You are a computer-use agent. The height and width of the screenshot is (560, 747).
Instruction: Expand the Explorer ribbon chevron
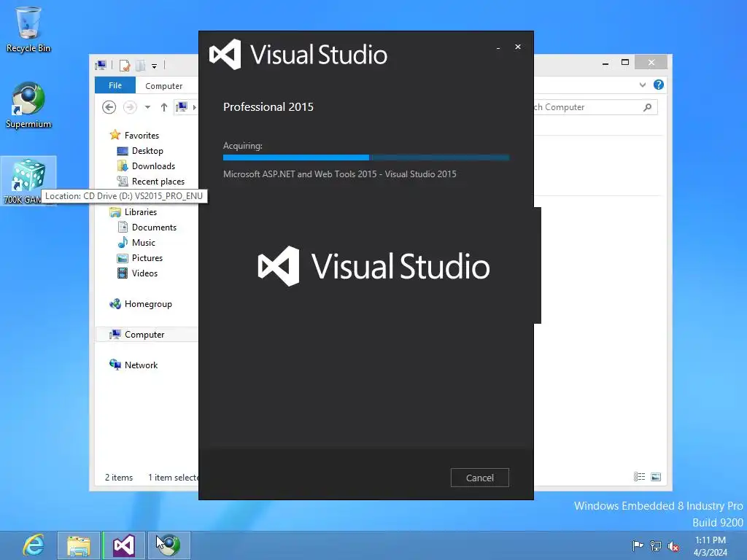[x=642, y=85]
